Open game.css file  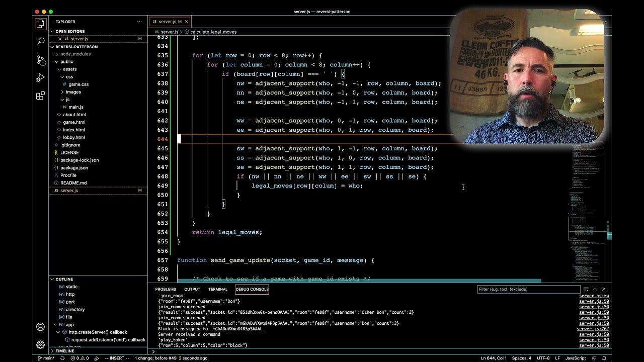[x=78, y=84]
